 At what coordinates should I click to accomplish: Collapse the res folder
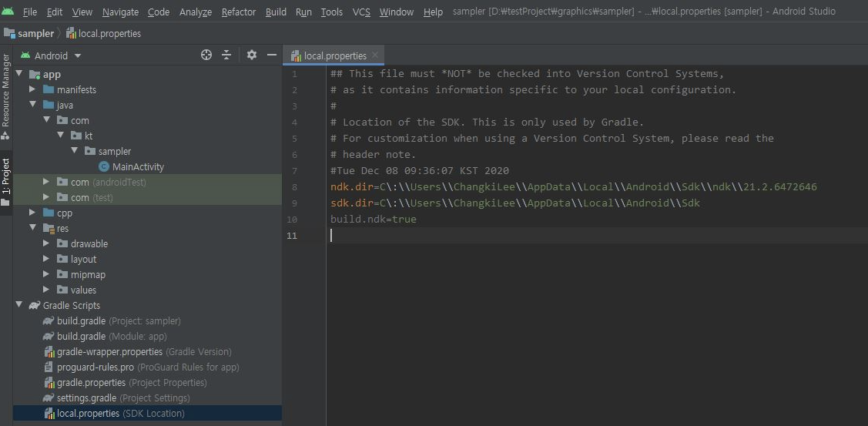pyautogui.click(x=32, y=228)
